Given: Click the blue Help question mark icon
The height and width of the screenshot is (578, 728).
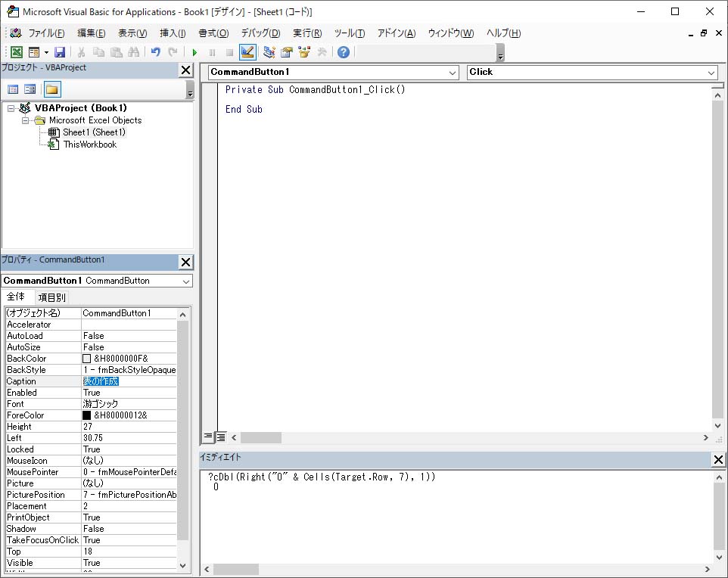Looking at the screenshot, I should point(344,52).
